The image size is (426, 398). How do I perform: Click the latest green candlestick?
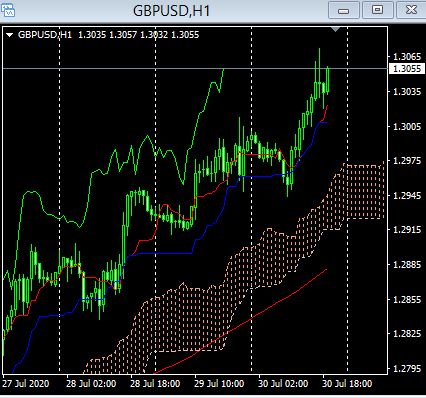(x=328, y=80)
